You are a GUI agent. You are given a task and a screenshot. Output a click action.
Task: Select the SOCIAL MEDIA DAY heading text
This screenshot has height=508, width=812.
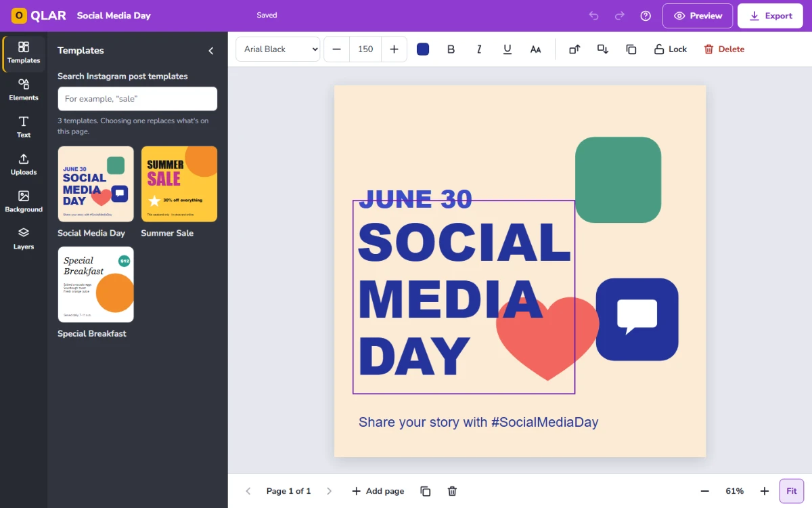coord(464,297)
